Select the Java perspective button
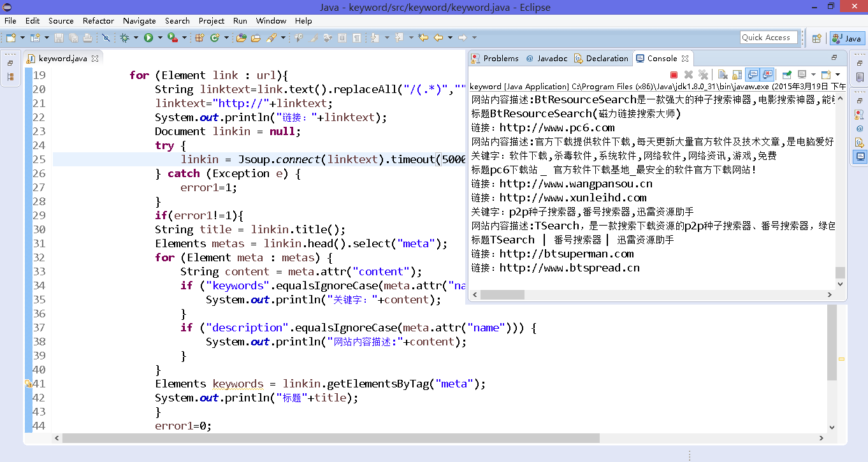Viewport: 868px width, 462px height. click(x=847, y=38)
